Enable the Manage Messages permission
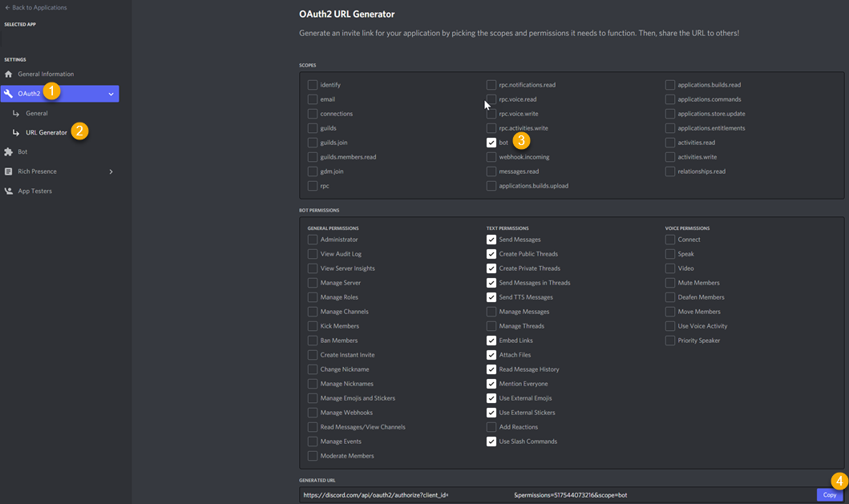 (491, 312)
